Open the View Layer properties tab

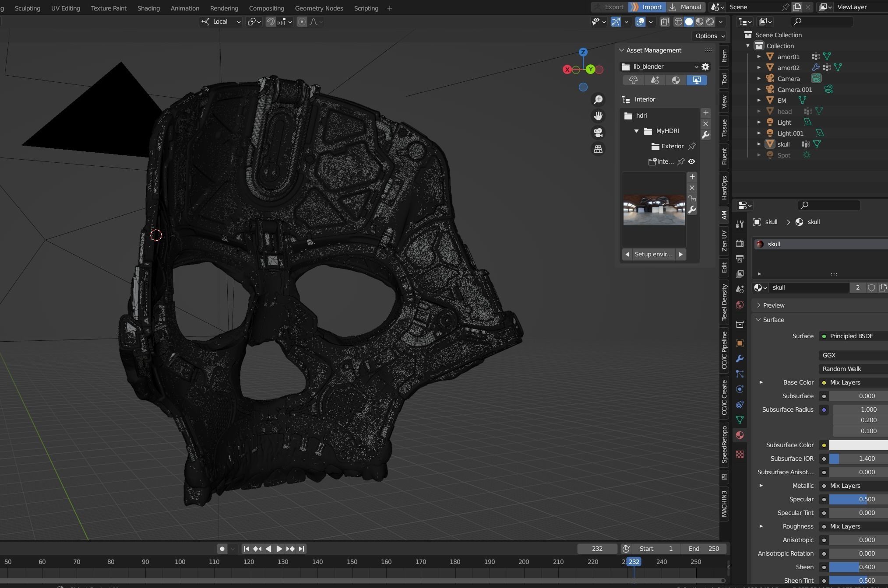740,274
